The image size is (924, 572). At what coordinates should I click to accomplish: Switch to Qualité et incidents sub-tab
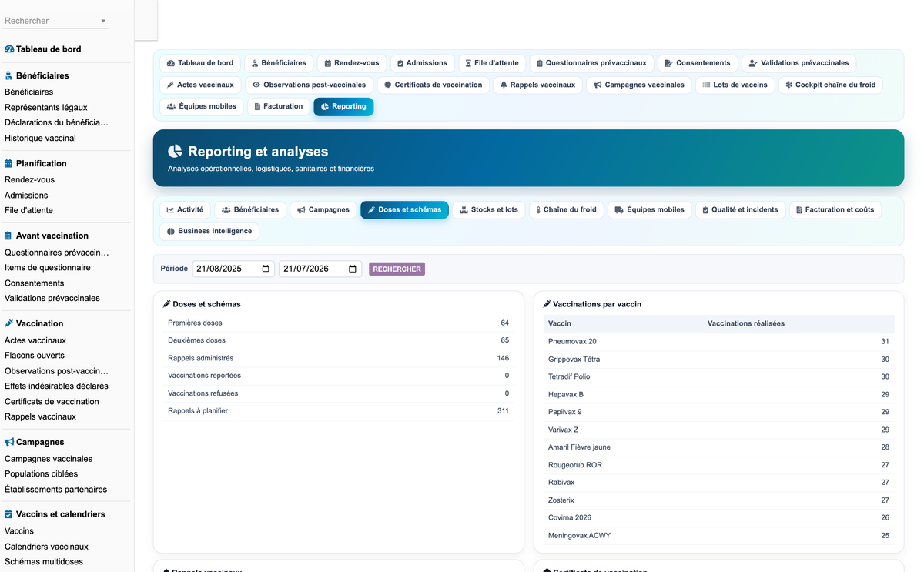(741, 209)
